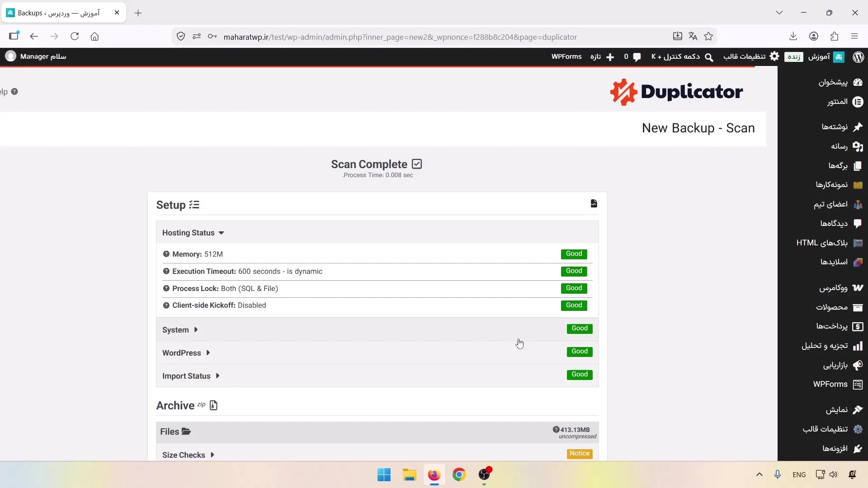
Task: Click the Execution Timeout help icon
Action: coord(166,271)
